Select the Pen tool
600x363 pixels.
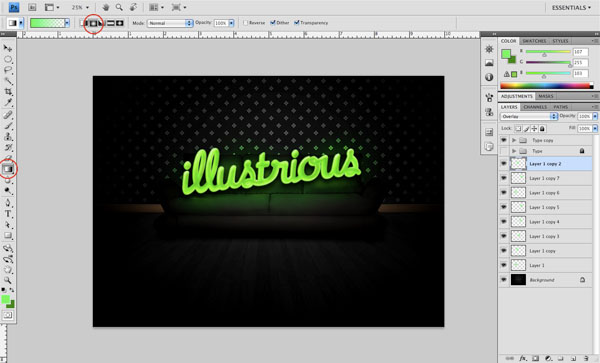pyautogui.click(x=8, y=203)
